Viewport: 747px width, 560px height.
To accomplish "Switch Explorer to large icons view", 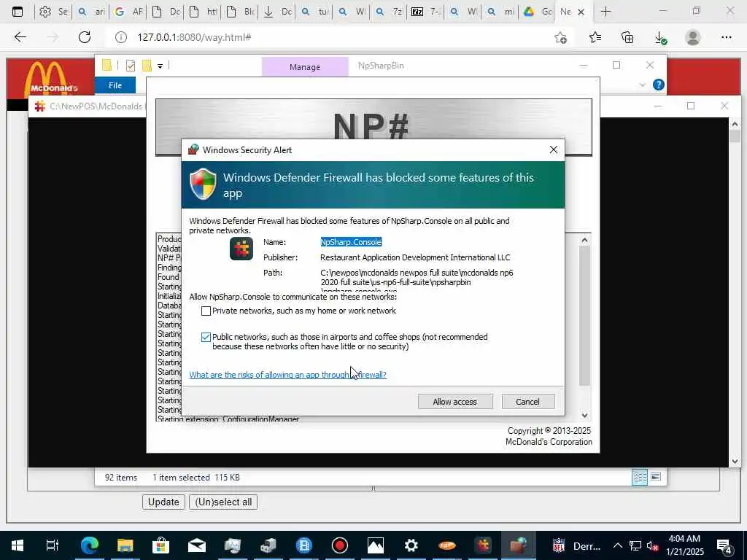I will pos(656,477).
